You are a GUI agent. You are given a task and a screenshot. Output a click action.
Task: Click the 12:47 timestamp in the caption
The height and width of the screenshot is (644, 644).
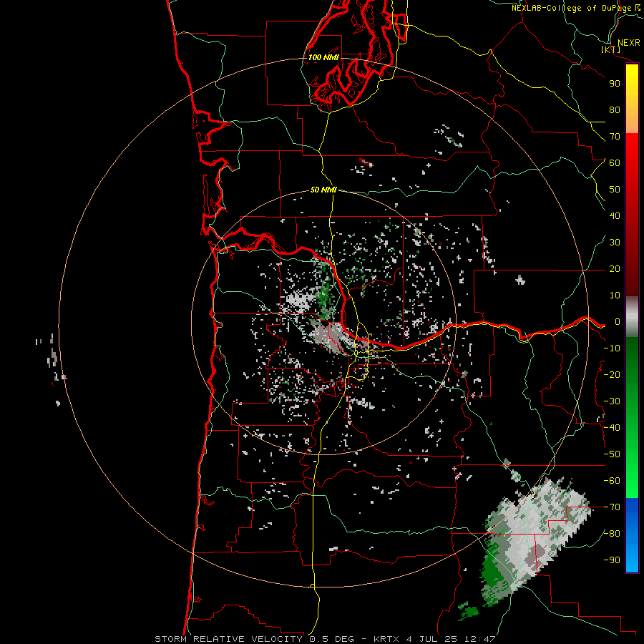point(480,639)
